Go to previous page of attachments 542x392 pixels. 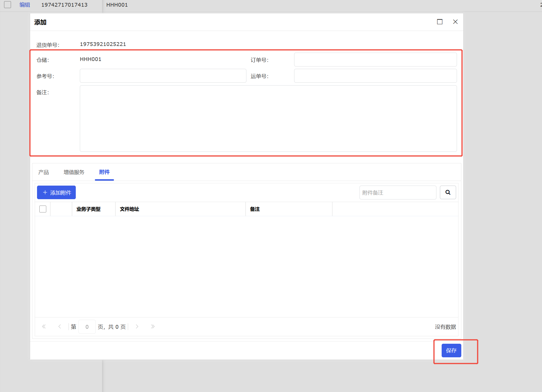coord(60,326)
